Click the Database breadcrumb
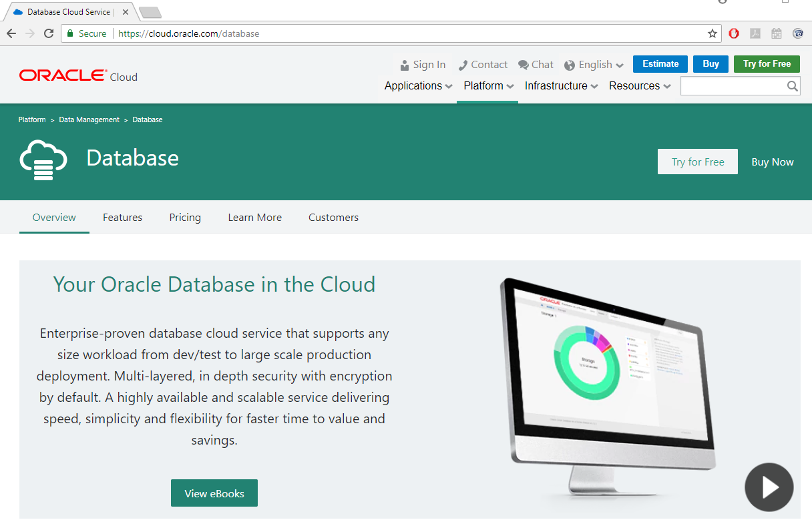Image resolution: width=812 pixels, height=522 pixels. [x=148, y=119]
